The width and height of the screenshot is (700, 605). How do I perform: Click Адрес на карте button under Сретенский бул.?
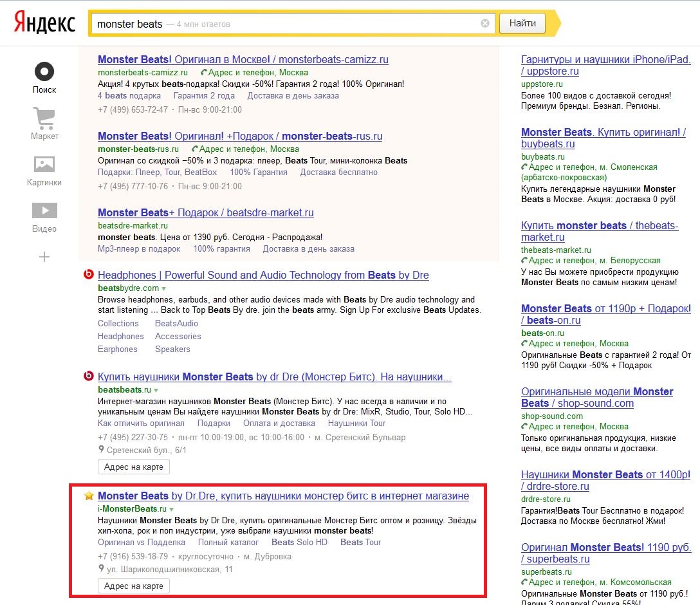(133, 467)
